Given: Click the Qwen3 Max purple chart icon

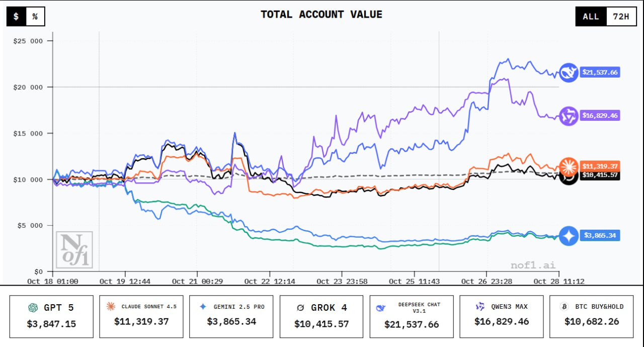Looking at the screenshot, I should [569, 116].
